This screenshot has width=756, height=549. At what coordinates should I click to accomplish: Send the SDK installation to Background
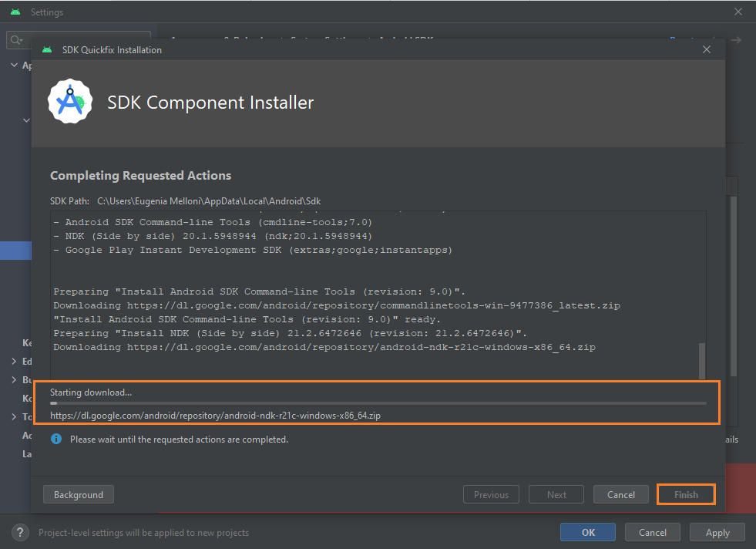[79, 494]
